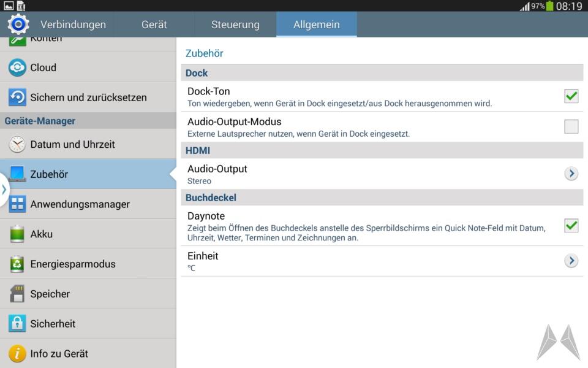
Task: Switch to the Gerät tab
Action: pos(154,25)
